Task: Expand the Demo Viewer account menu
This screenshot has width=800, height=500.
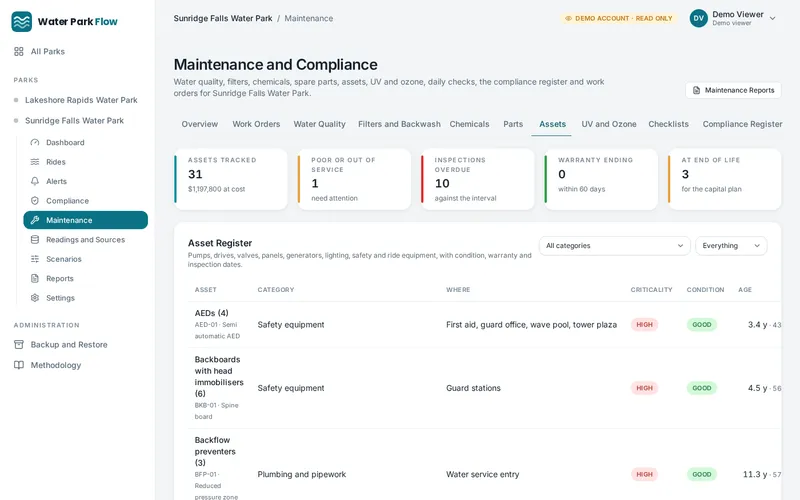Action: point(733,18)
